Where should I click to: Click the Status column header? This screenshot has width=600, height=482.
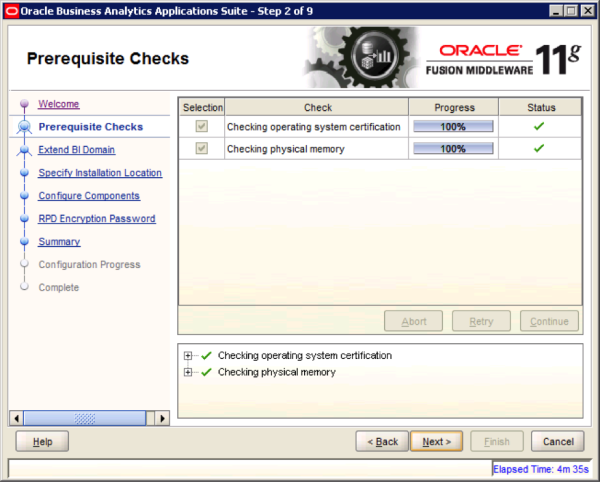click(x=540, y=107)
